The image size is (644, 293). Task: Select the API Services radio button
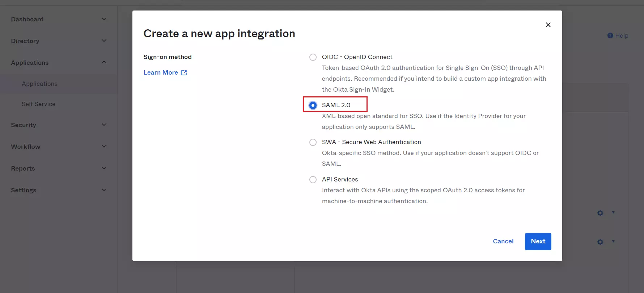(x=313, y=180)
